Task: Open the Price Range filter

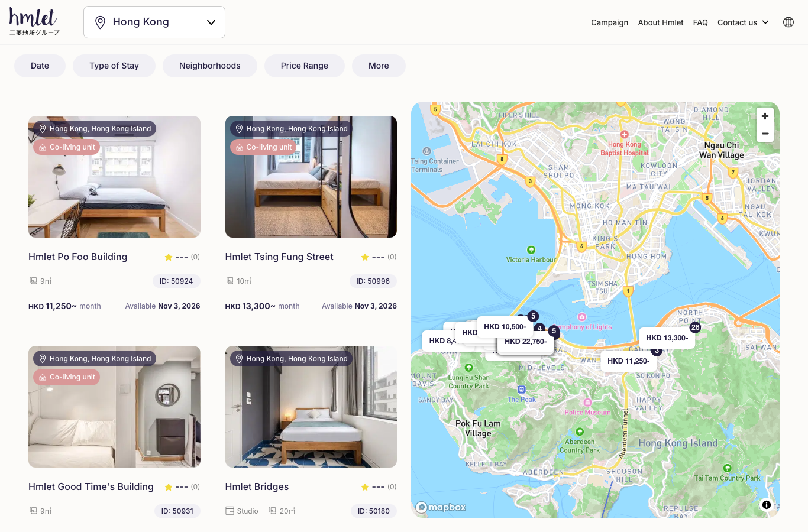Action: coord(305,66)
